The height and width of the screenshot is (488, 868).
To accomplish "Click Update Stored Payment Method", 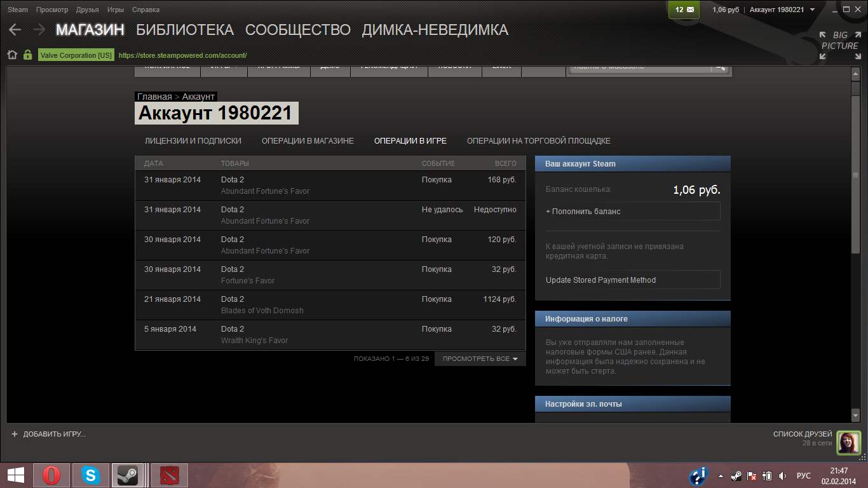I will click(x=632, y=280).
